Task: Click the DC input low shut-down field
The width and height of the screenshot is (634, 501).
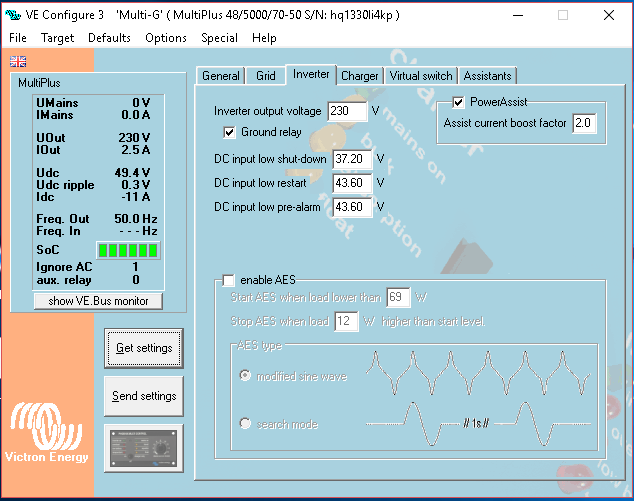Action: point(352,159)
